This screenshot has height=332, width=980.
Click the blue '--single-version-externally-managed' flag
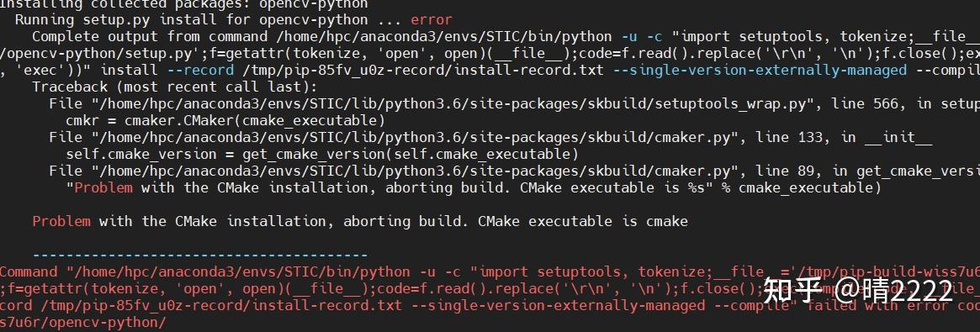pos(760,70)
